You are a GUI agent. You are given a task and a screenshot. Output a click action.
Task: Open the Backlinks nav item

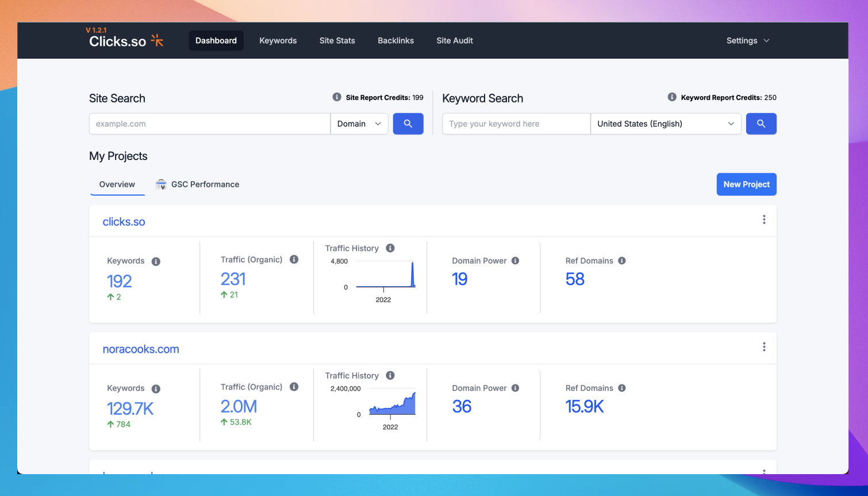point(396,41)
